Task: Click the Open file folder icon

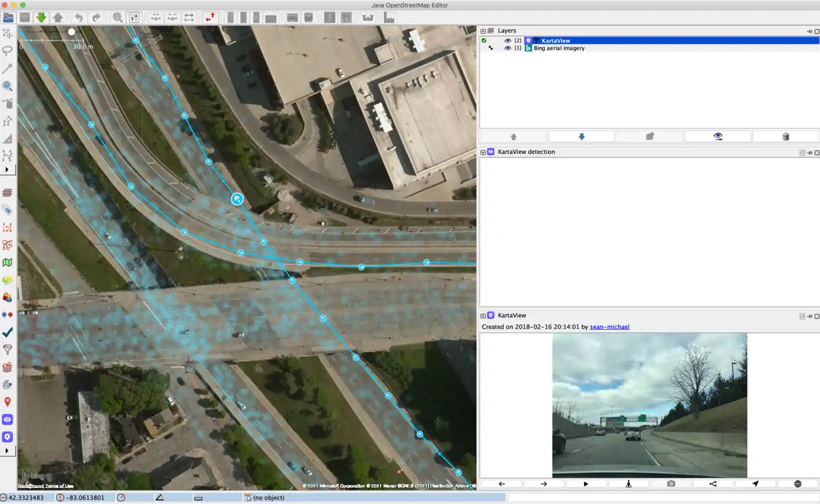Action: click(8, 18)
